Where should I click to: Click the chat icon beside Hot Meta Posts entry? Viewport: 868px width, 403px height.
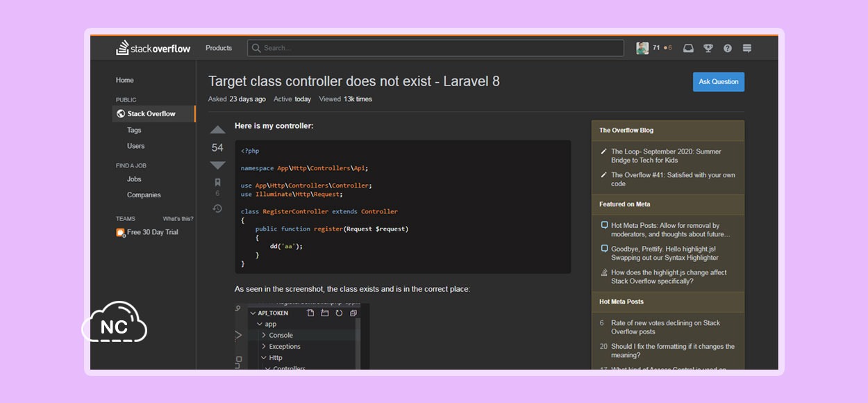click(x=604, y=225)
